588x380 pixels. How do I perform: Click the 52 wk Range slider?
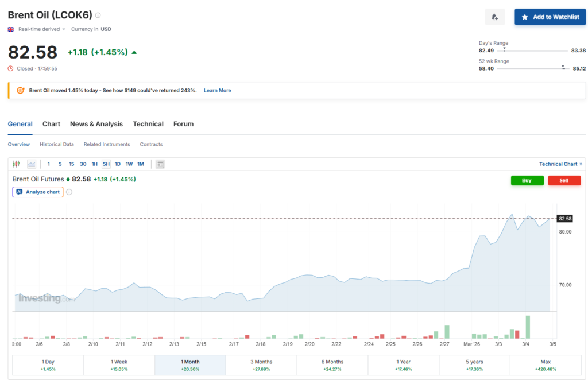point(532,68)
